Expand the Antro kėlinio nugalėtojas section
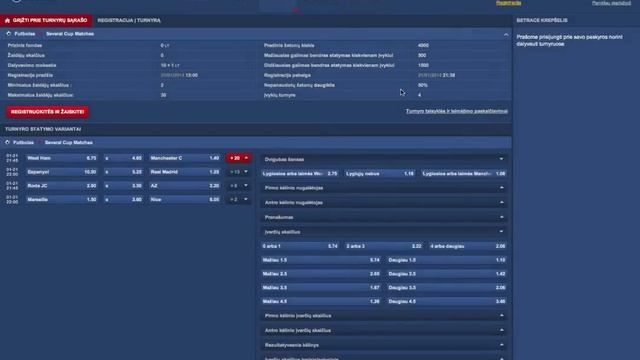The image size is (640, 360). (x=384, y=202)
